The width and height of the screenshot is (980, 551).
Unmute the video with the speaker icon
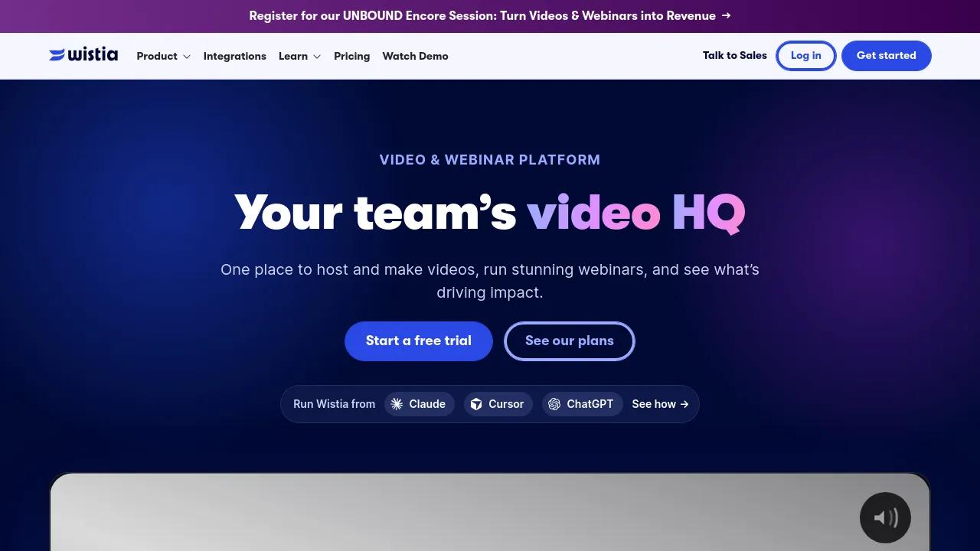(x=885, y=518)
